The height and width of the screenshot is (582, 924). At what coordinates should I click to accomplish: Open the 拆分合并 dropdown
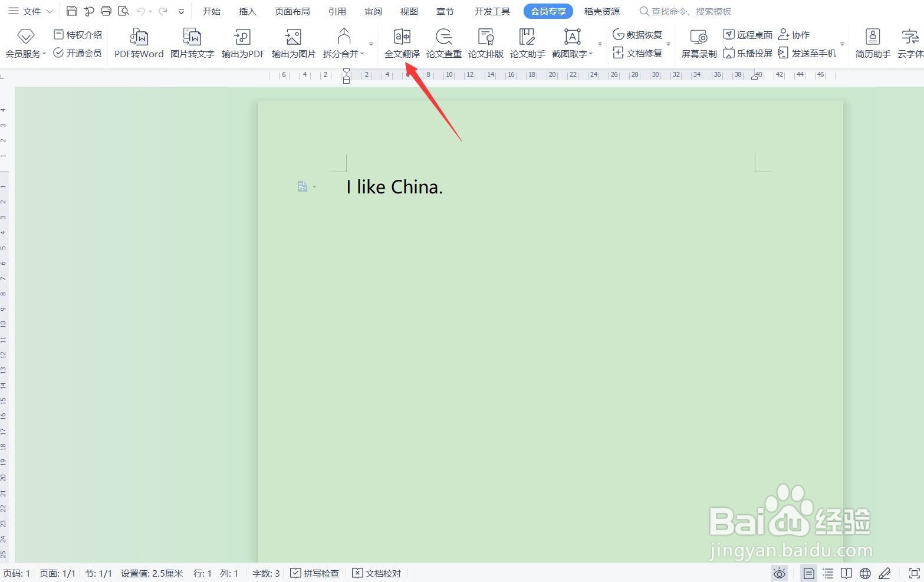(x=344, y=43)
